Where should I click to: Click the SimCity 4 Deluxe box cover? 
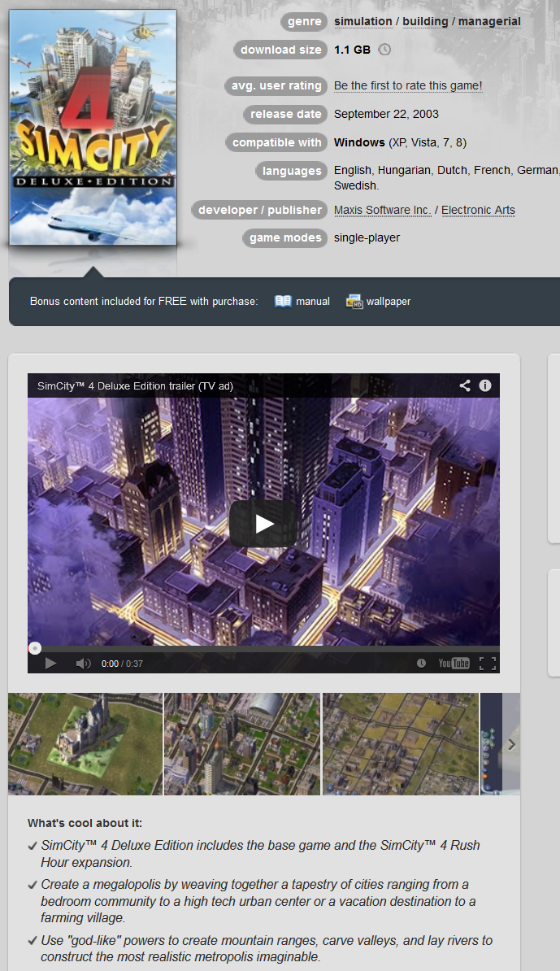point(93,127)
